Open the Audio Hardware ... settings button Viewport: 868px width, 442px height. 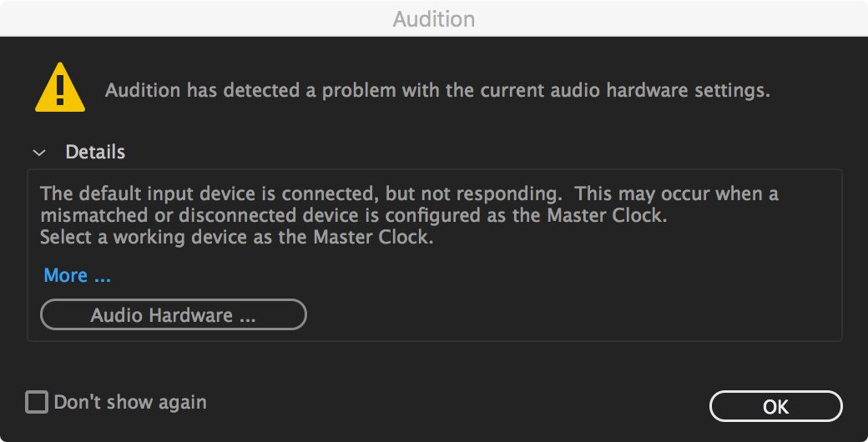click(x=174, y=315)
